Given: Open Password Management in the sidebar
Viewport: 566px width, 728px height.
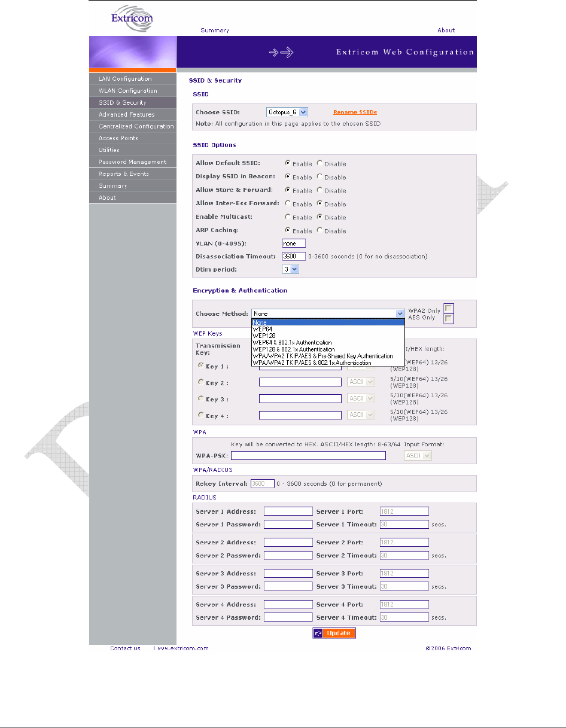Looking at the screenshot, I should tap(132, 162).
